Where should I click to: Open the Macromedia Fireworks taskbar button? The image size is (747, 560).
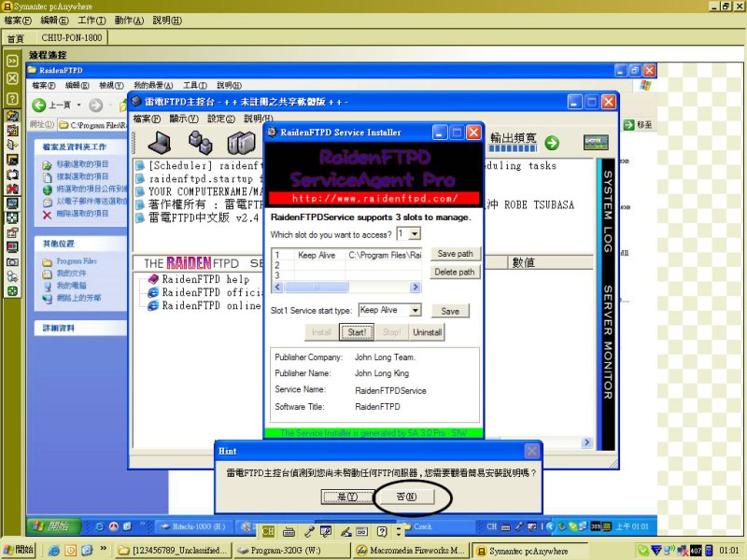[x=411, y=551]
